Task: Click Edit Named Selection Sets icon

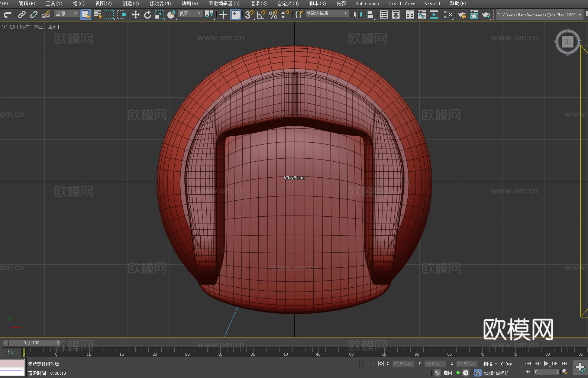Action: [299, 14]
